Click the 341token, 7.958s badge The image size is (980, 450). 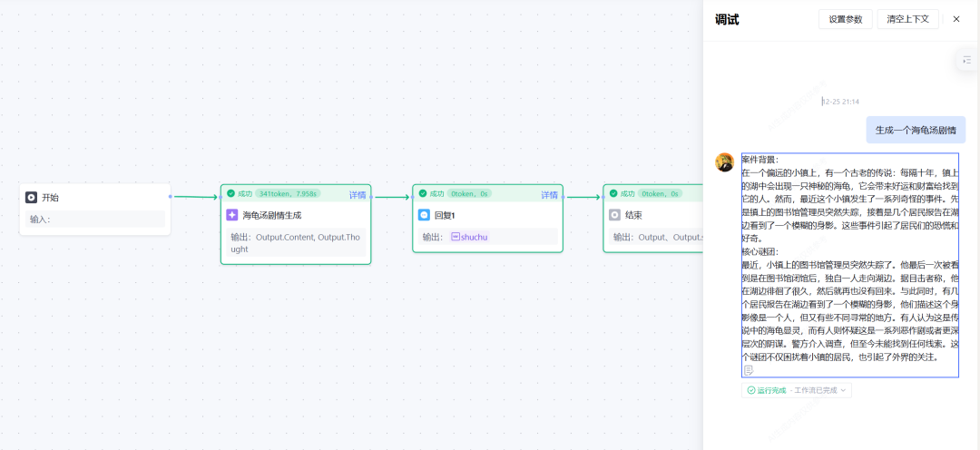coord(288,194)
